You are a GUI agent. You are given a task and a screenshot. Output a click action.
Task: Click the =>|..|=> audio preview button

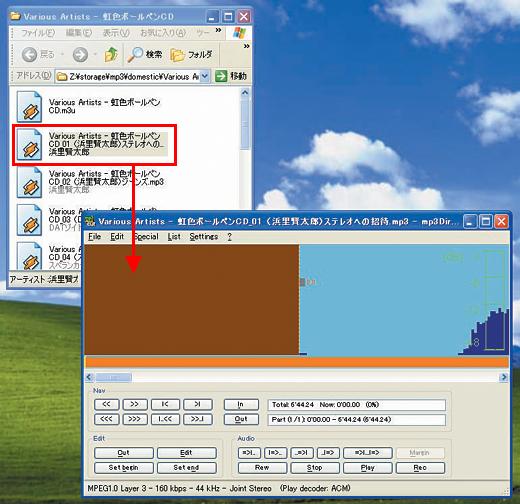368,453
